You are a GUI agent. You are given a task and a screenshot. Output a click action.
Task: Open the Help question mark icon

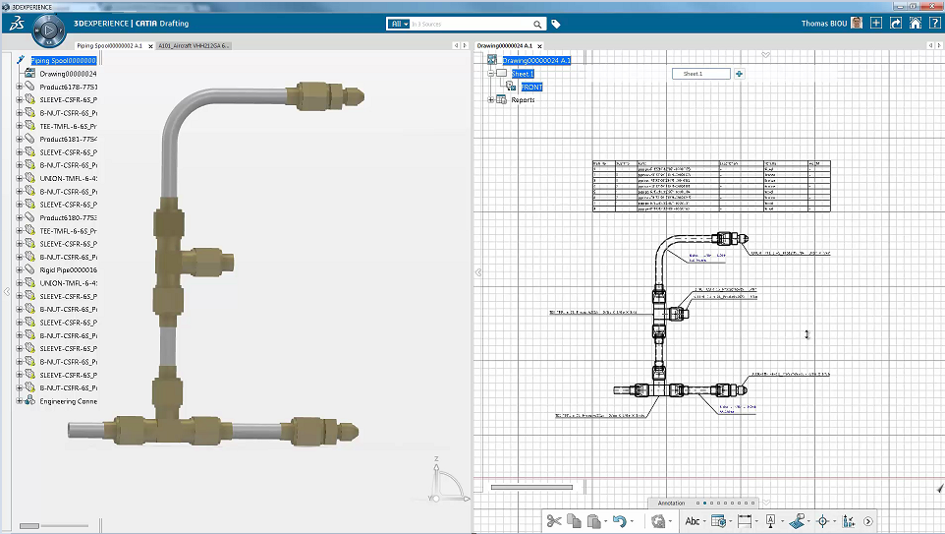[935, 23]
